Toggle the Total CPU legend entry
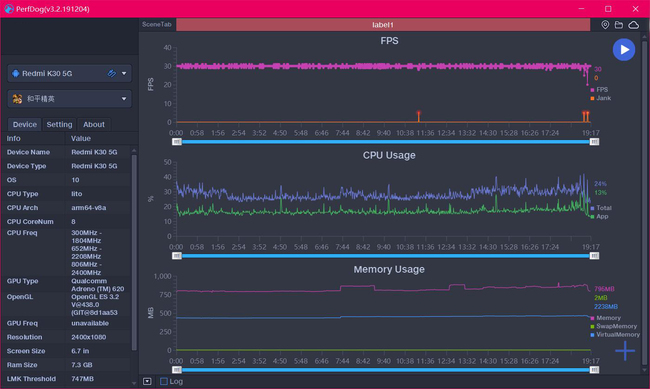Viewport: 650px width, 389px height. tap(601, 208)
